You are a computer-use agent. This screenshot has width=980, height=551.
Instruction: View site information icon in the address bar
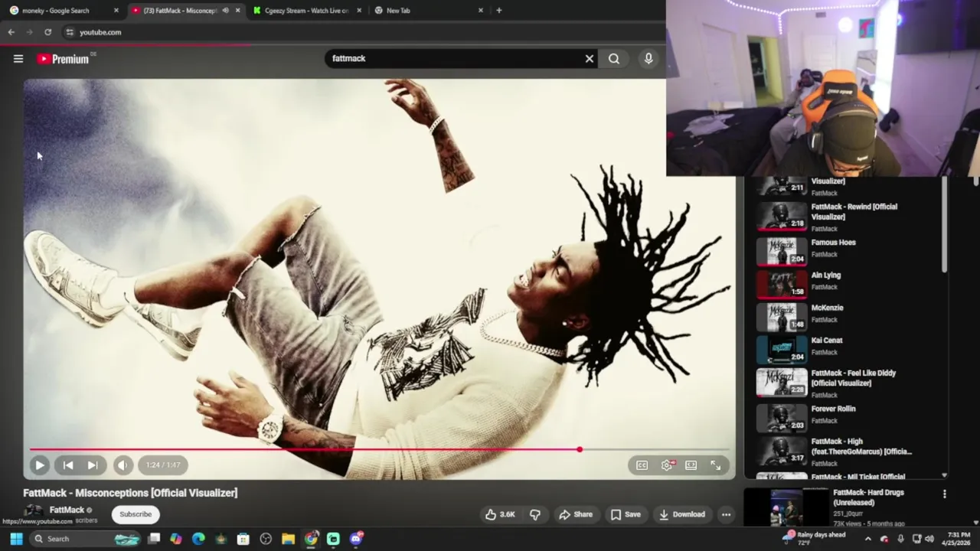[x=70, y=32]
